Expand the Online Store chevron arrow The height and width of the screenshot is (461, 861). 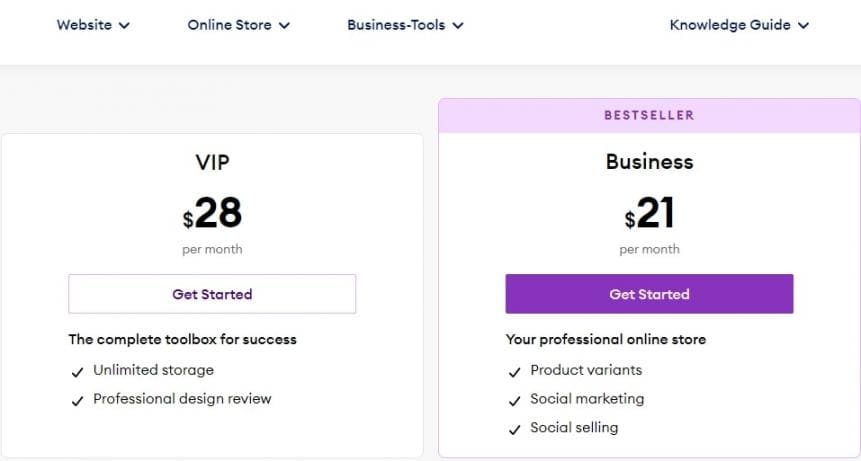[284, 26]
